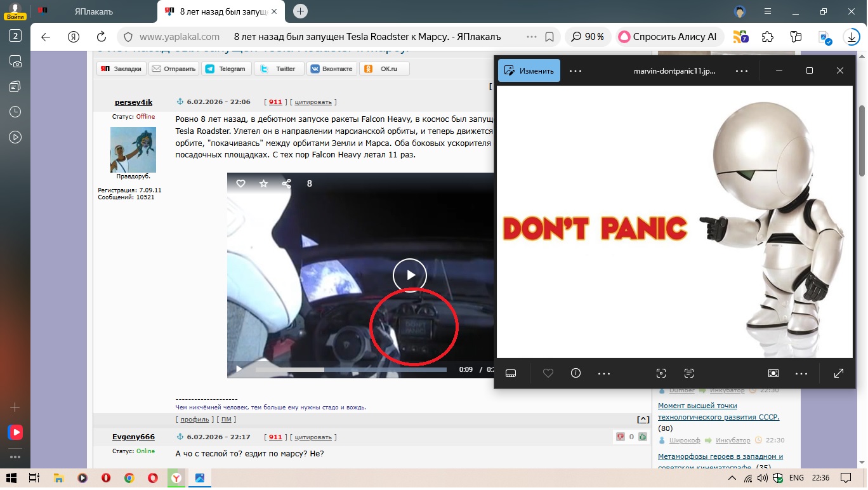This screenshot has height=490, width=868.
Task: Open the ENG keyboard language indicator
Action: 797,477
